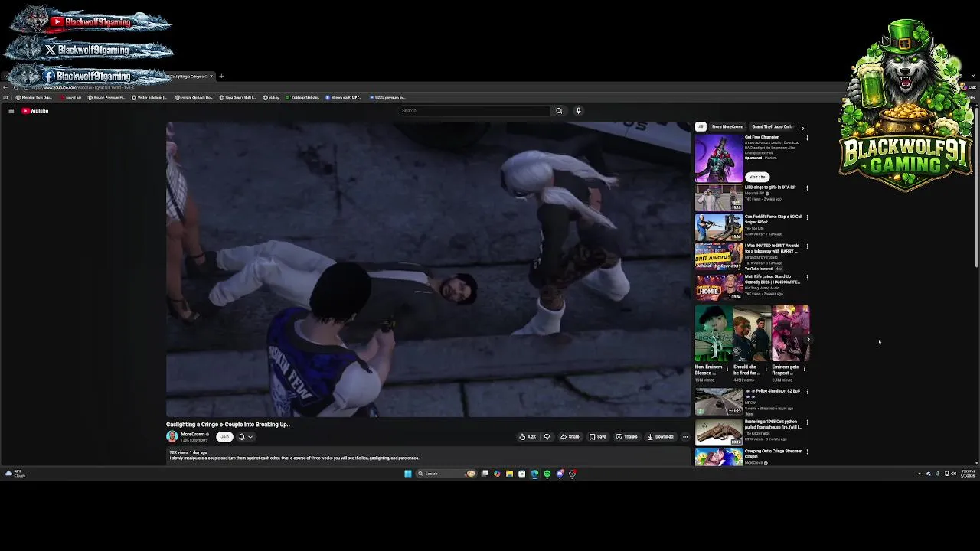Open options for Should she be fired short
Viewport: 980px width, 551px height.
(766, 369)
